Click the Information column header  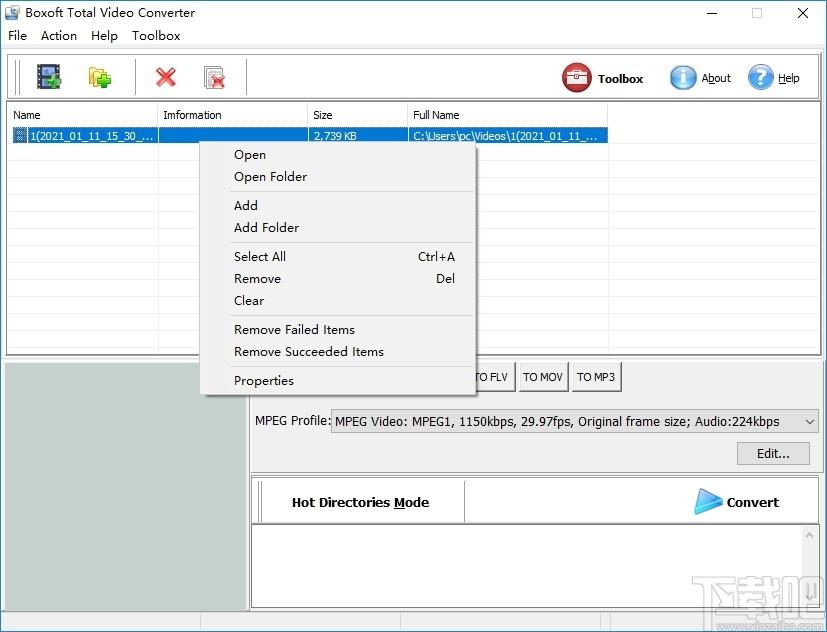[233, 115]
